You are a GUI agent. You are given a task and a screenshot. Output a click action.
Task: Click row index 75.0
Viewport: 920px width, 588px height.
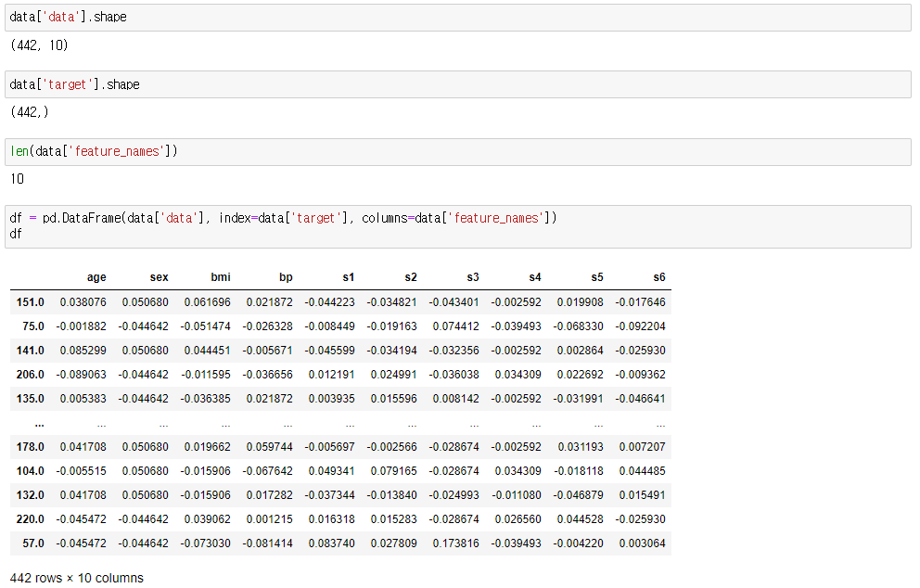(x=32, y=326)
